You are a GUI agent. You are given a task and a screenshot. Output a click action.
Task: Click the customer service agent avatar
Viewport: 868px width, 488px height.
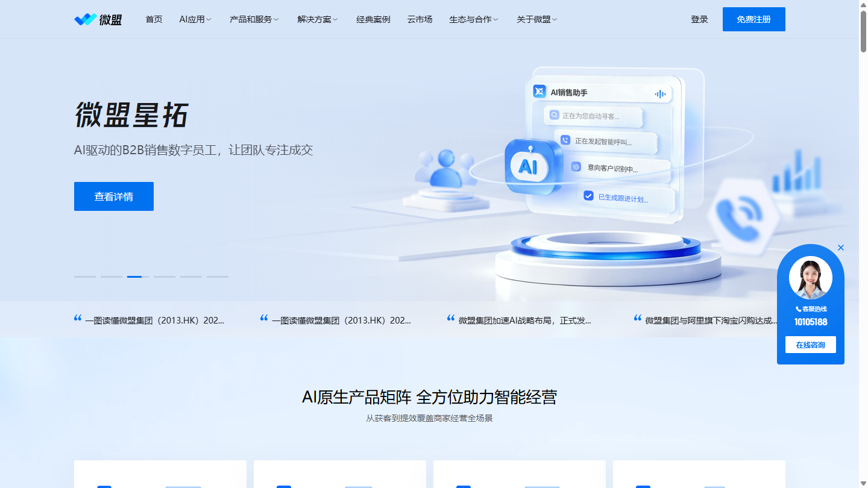coord(811,278)
